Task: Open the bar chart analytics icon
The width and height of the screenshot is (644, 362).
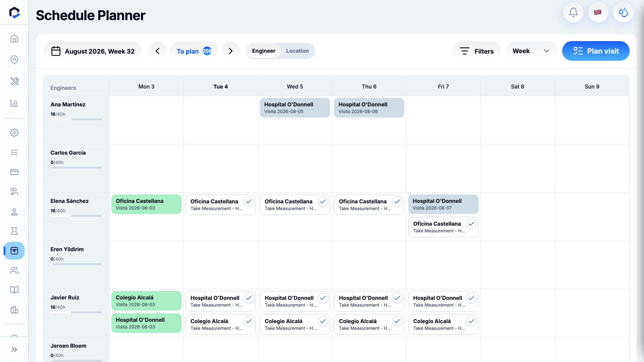Action: pos(14,102)
